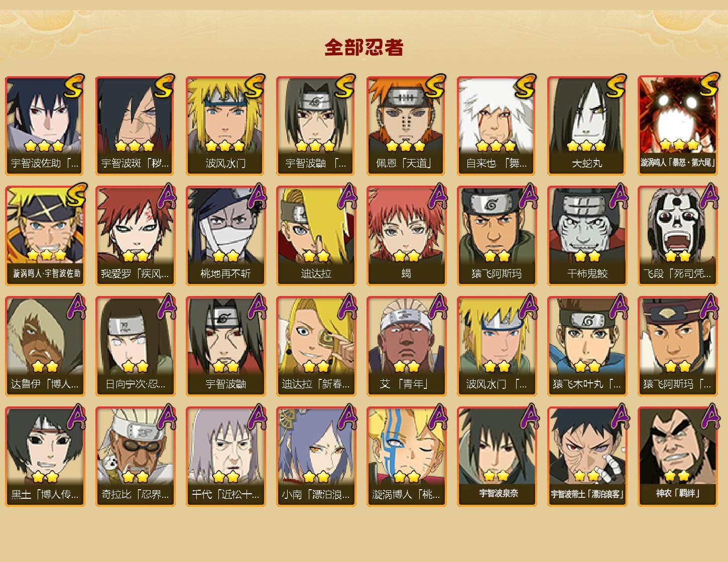Choose the 奇拉比「忍界… ninja portrait
Image resolution: width=728 pixels, height=562 pixels.
point(135,457)
